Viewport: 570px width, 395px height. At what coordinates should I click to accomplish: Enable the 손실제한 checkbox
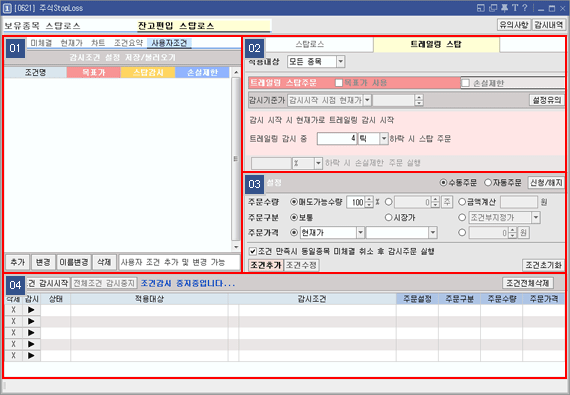click(x=466, y=83)
